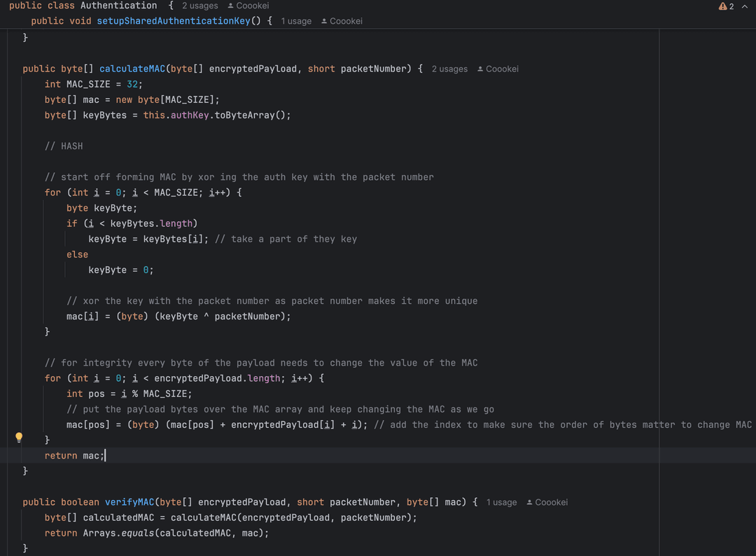Click the author icon next to calculateMAC
The height and width of the screenshot is (556, 756).
[x=480, y=69]
